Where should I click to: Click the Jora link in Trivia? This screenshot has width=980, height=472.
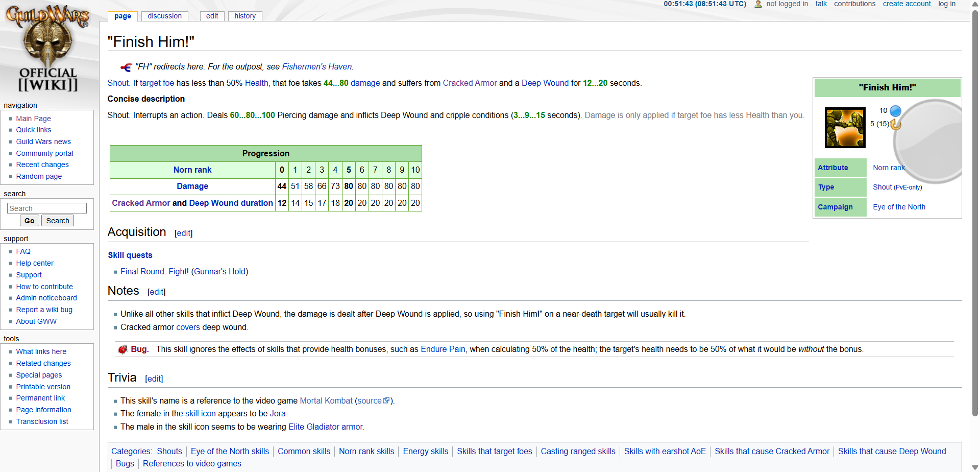[x=278, y=414]
